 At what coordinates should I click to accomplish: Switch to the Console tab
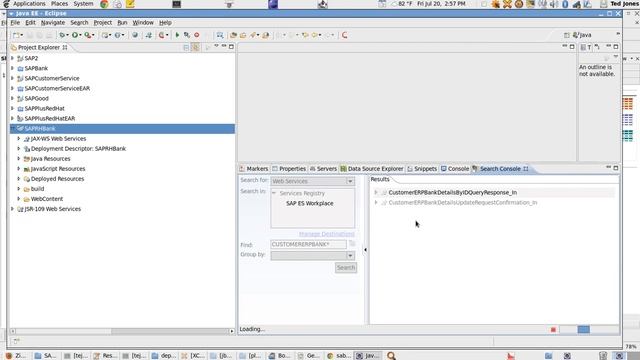click(455, 169)
